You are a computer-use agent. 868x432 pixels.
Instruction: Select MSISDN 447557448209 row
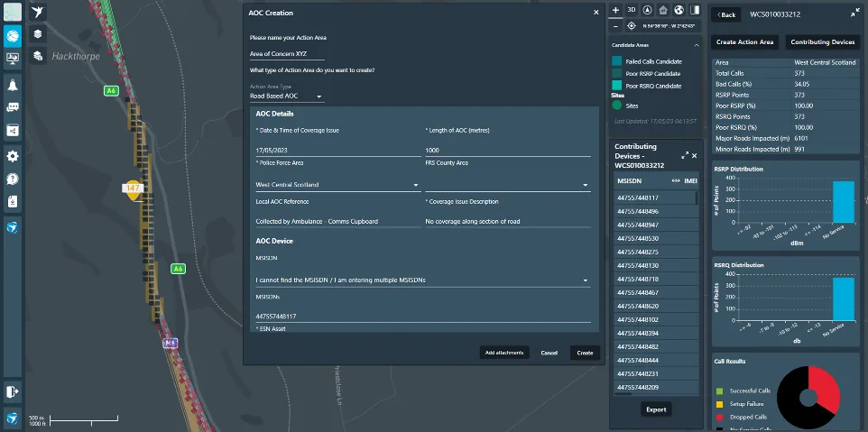[655, 387]
